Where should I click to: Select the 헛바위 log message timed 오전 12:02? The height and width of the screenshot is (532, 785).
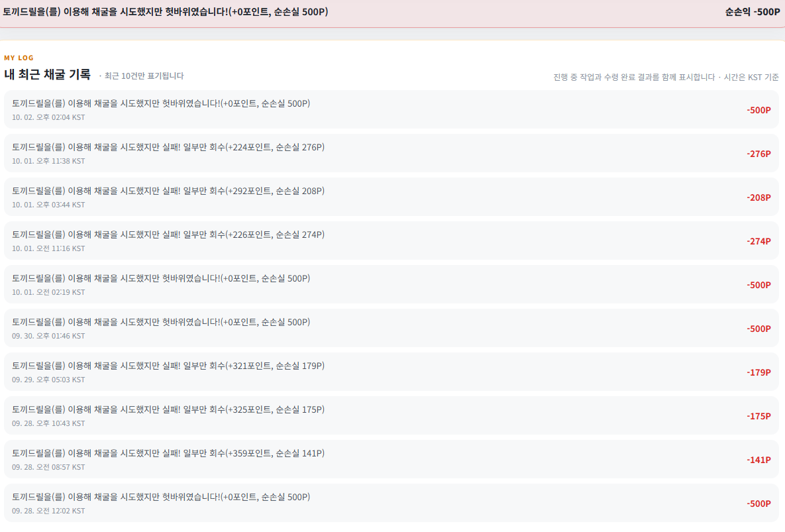(x=161, y=497)
